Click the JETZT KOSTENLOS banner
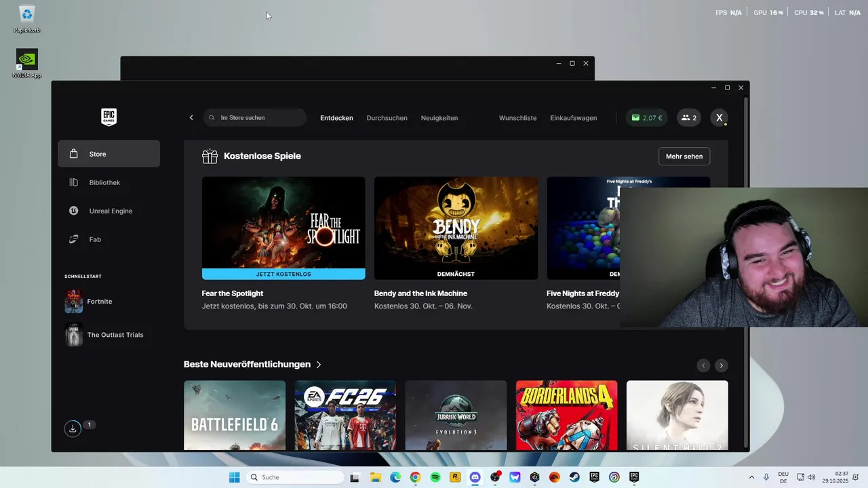Viewport: 868px width, 488px height. (283, 274)
